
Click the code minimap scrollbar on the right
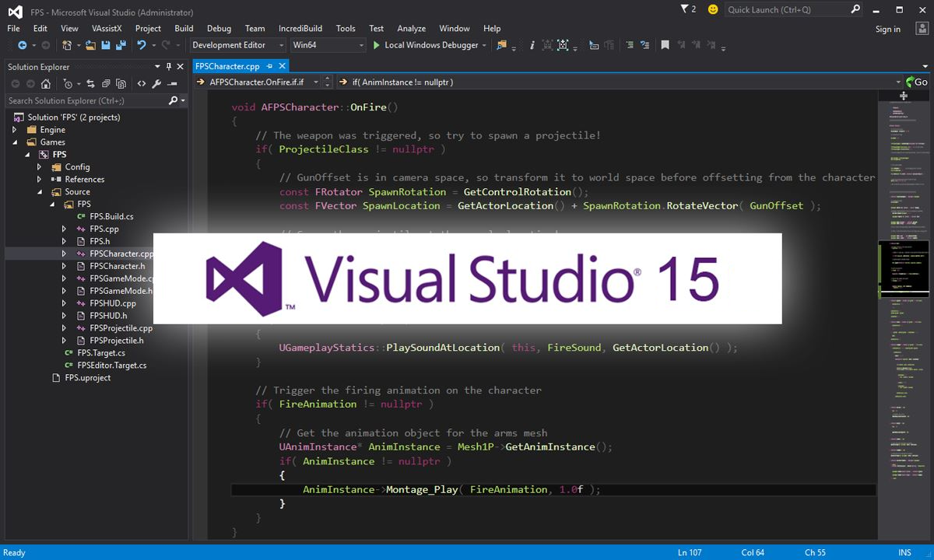click(903, 311)
